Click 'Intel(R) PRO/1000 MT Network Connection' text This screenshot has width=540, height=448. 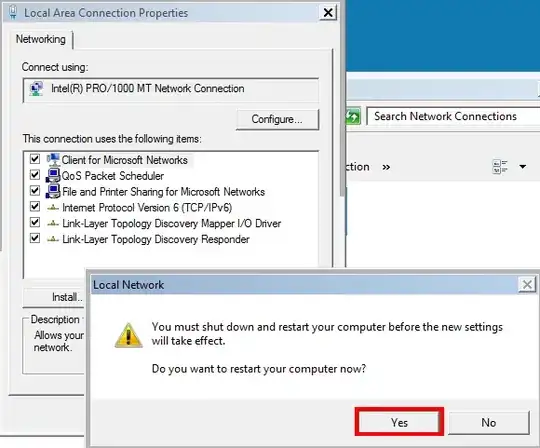coord(148,88)
